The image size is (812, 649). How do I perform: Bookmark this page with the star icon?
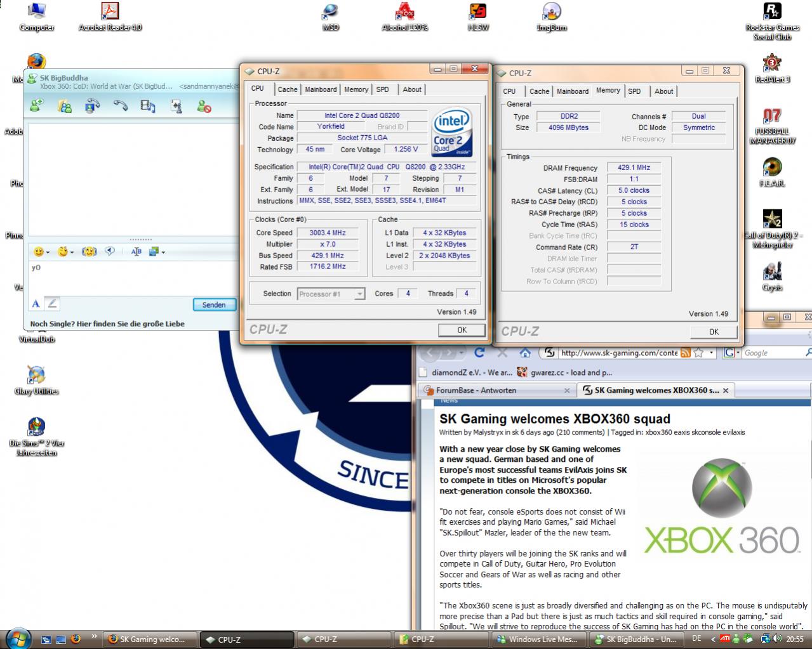point(698,353)
